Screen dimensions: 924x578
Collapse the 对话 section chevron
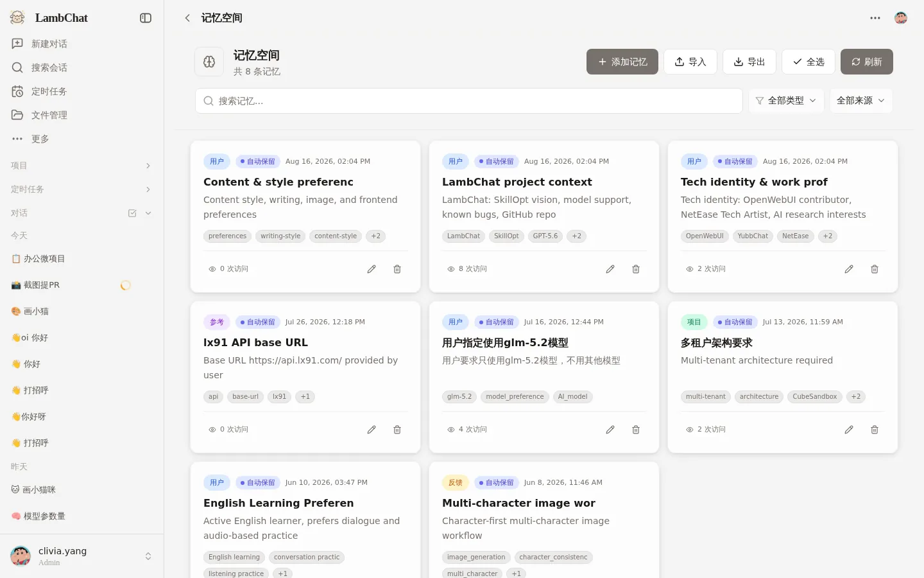pyautogui.click(x=148, y=213)
